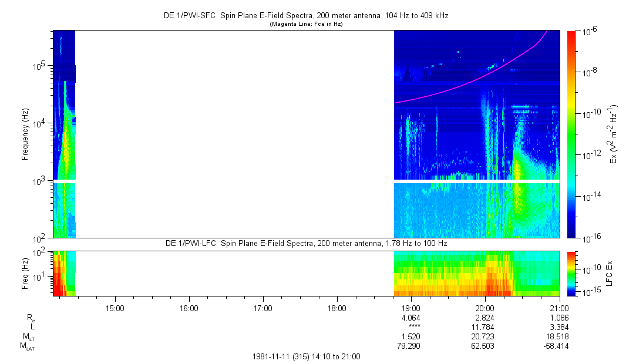Pick the 17:00 time axis tick label
This screenshot has height=364, width=636.
[x=263, y=307]
